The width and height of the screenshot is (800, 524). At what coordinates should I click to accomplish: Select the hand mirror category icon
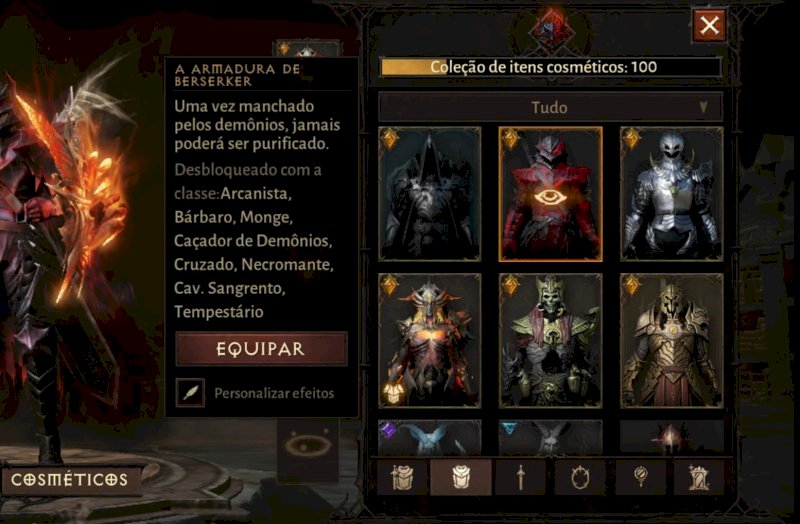[x=640, y=477]
